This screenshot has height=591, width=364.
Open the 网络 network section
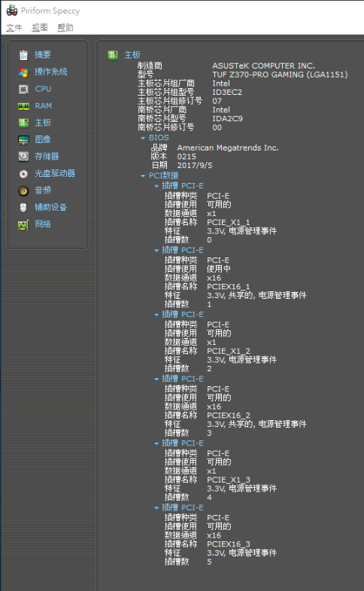(x=43, y=224)
